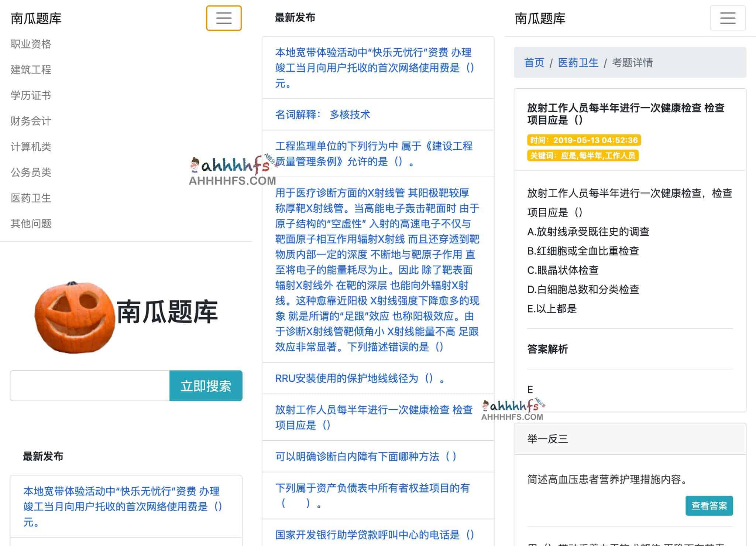Open the hamburger menu on the homepage
The height and width of the screenshot is (546, 756).
point(223,18)
